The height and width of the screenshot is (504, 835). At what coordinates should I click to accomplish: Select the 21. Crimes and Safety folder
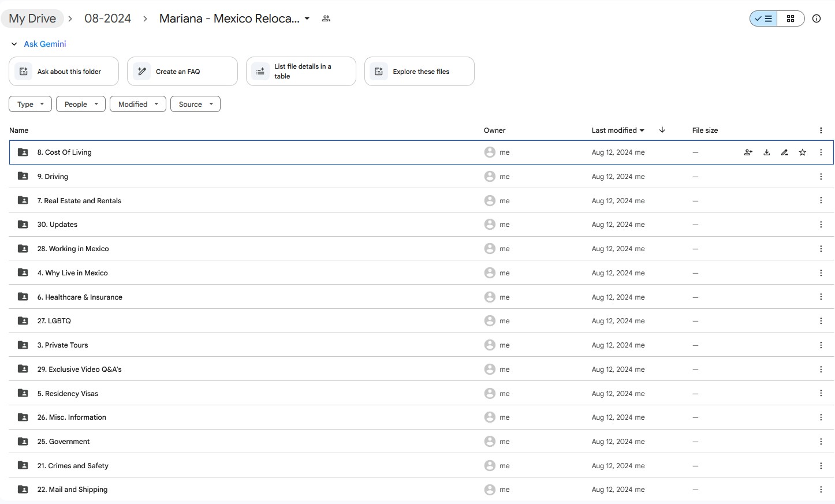422,466
